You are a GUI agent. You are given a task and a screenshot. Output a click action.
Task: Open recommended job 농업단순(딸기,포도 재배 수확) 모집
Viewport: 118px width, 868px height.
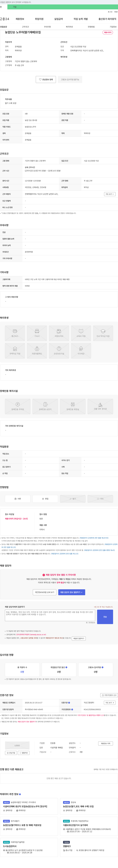tap(78, 807)
